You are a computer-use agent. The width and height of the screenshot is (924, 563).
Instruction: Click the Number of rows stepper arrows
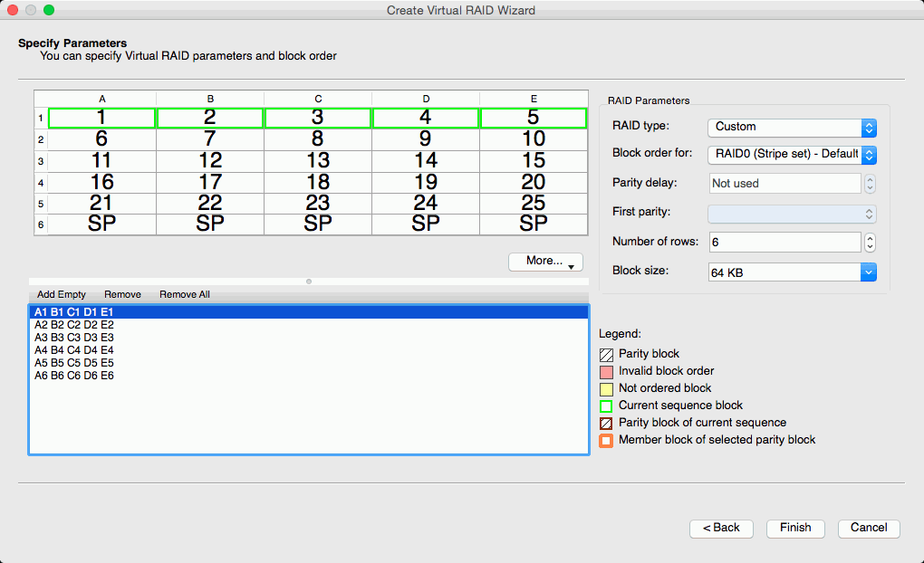[x=870, y=243]
